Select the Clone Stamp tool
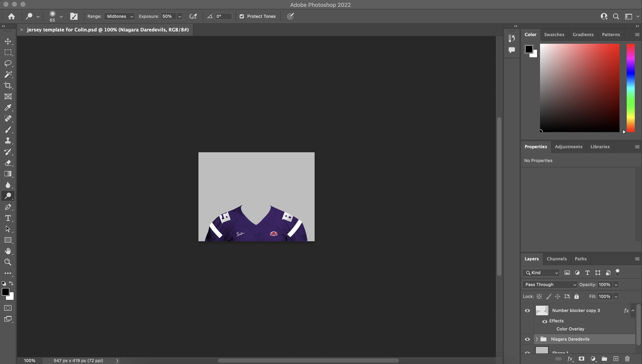 pos(8,141)
